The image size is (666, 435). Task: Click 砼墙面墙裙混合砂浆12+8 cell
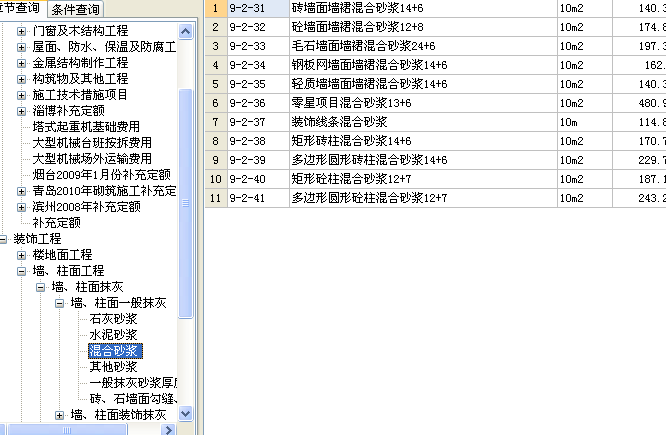(x=423, y=27)
